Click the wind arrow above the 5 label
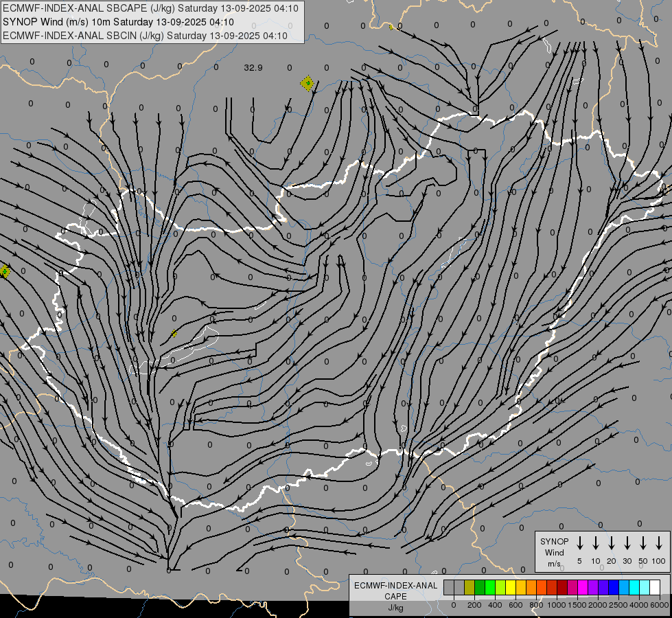 579,542
